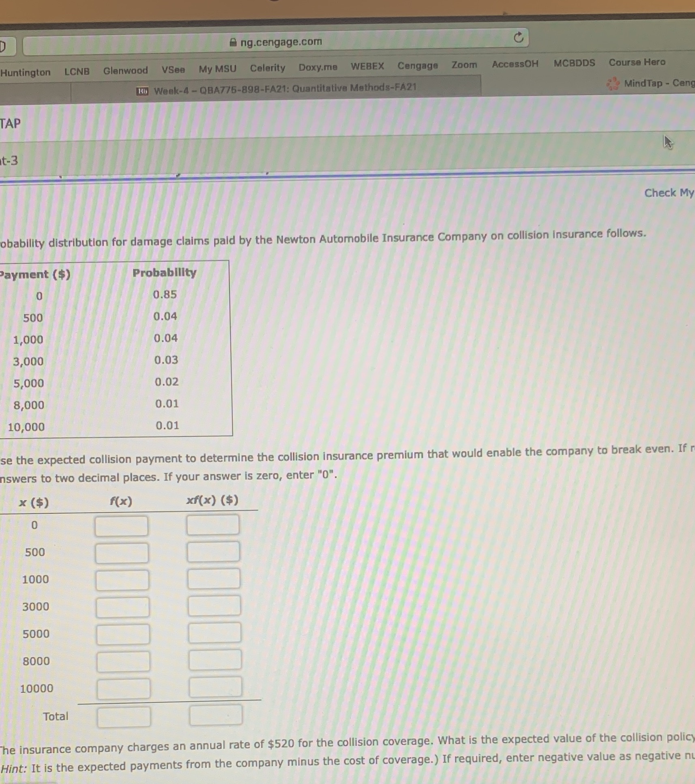Click xf(x) input for x = 3000
The height and width of the screenshot is (784, 695).
[x=214, y=606]
